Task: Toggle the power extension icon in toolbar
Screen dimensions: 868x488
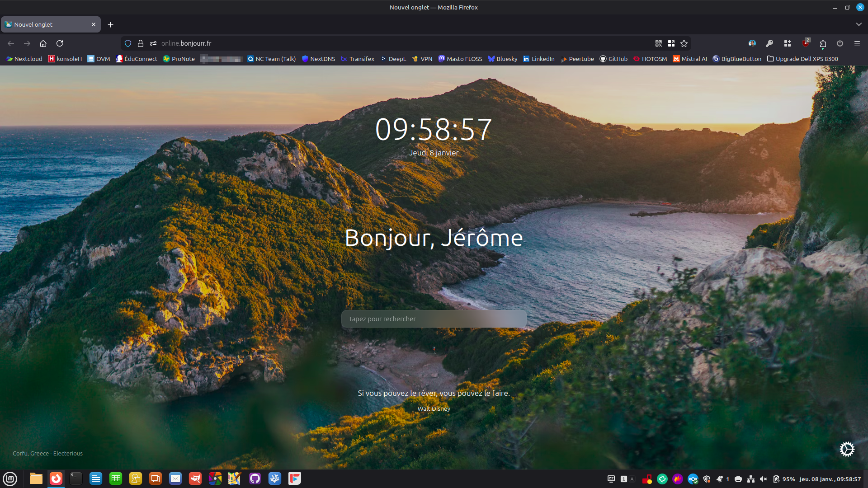Action: pyautogui.click(x=840, y=43)
